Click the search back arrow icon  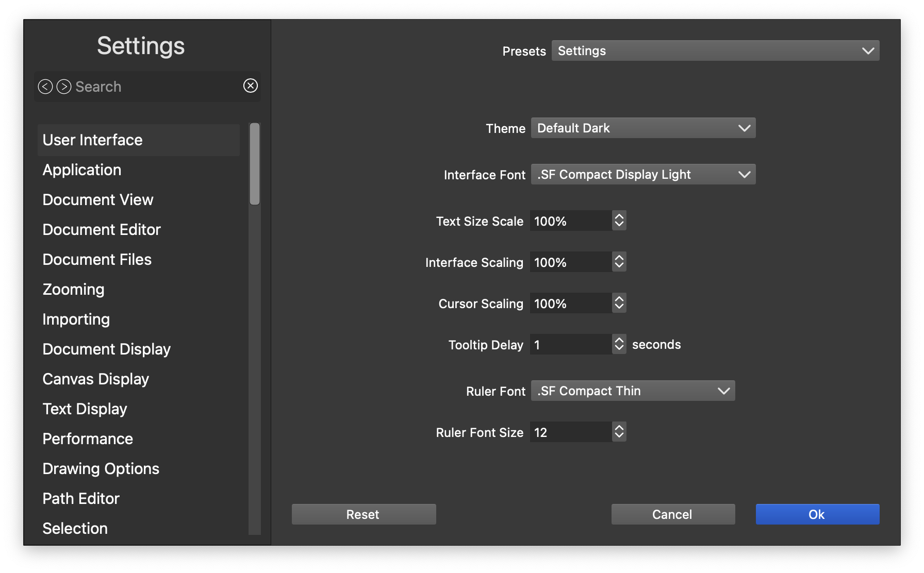(x=45, y=87)
